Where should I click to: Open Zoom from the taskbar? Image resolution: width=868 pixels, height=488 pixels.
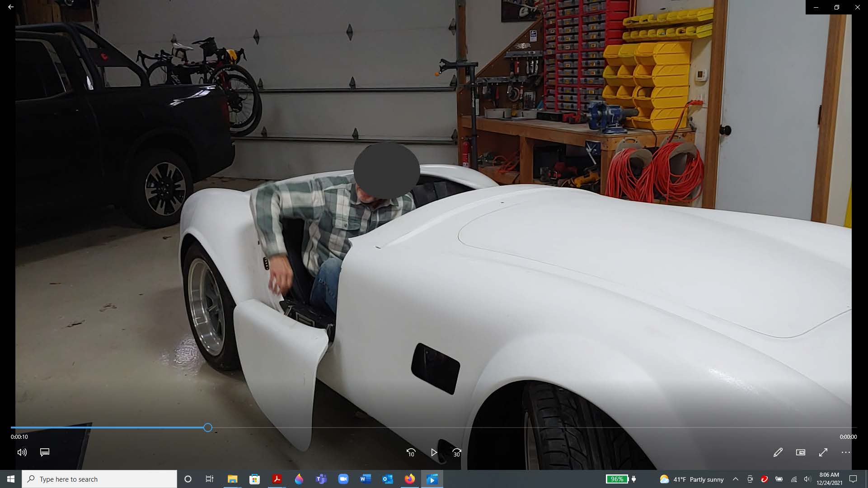coord(343,479)
